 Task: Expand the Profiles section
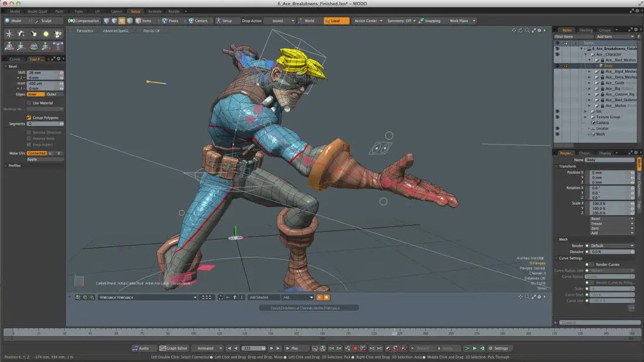coord(6,166)
